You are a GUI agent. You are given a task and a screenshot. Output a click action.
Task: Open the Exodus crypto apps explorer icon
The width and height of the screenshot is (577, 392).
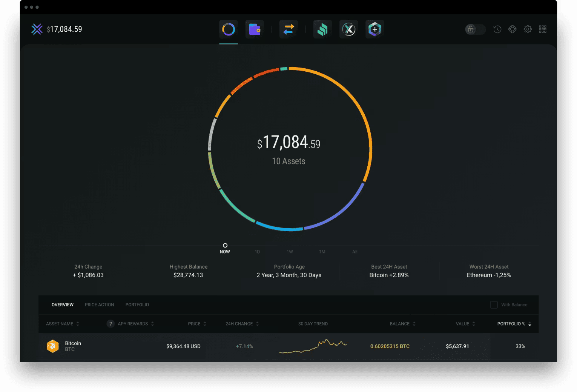pyautogui.click(x=348, y=29)
